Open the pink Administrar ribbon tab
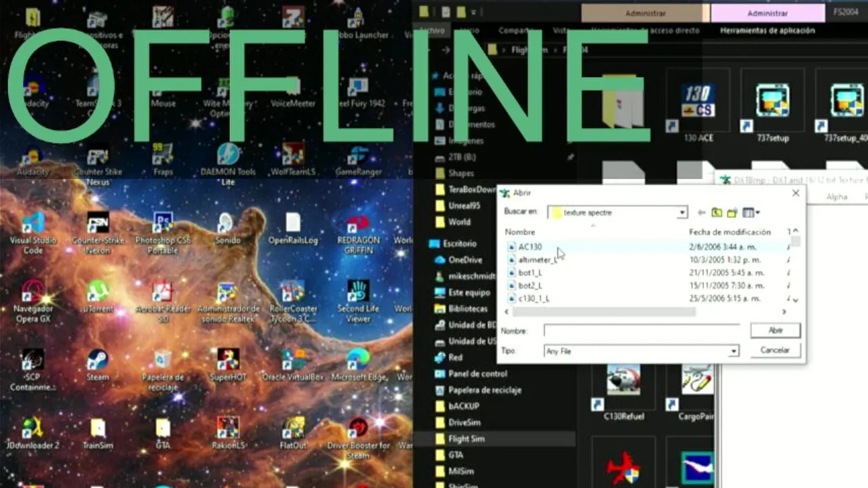This screenshot has height=488, width=868. tap(768, 13)
